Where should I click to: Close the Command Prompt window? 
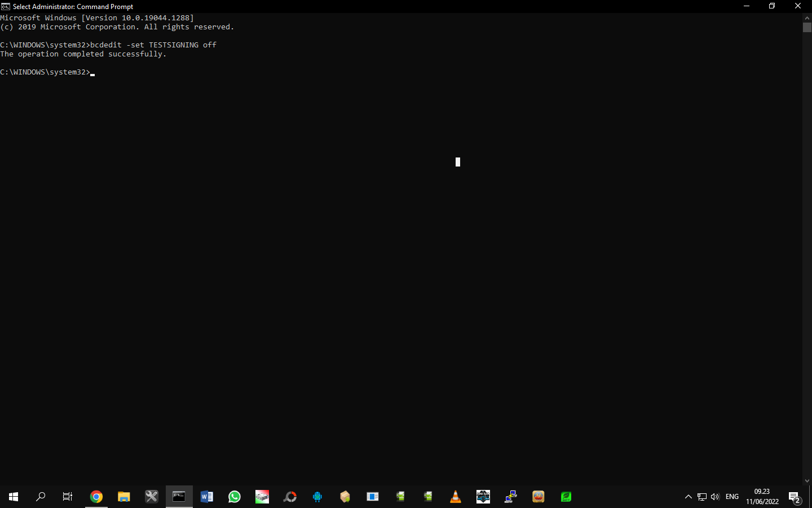pos(798,6)
